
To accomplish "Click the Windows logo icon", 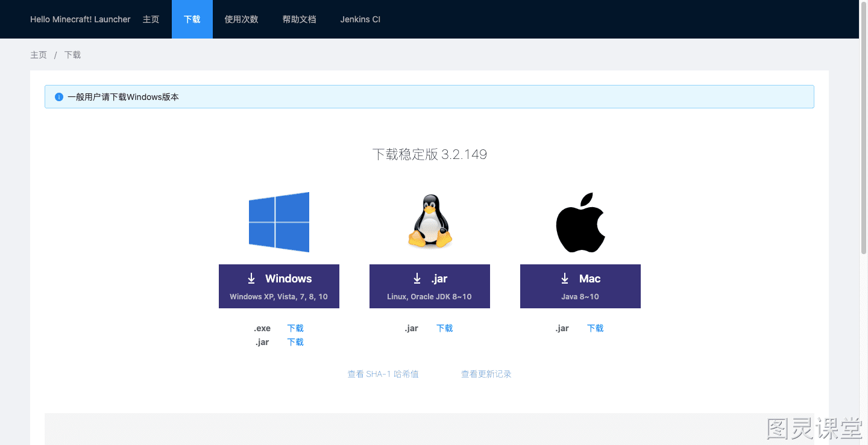I will coord(279,222).
